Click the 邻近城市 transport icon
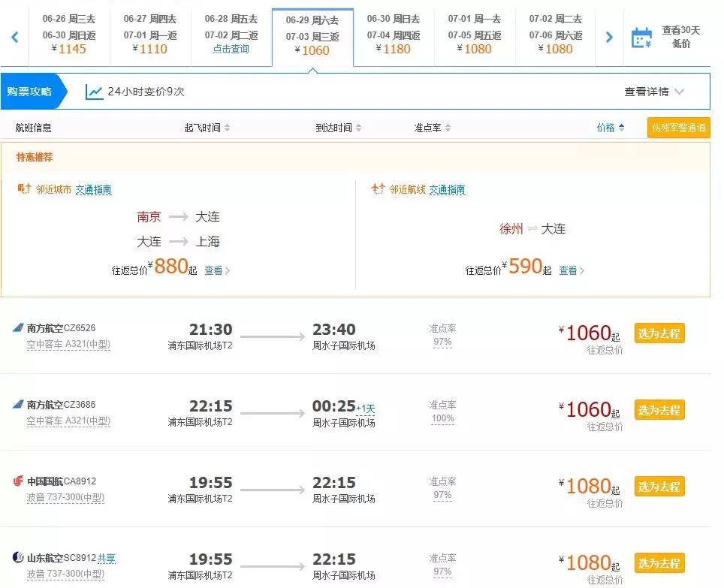Image resolution: width=724 pixels, height=588 pixels. [x=23, y=190]
